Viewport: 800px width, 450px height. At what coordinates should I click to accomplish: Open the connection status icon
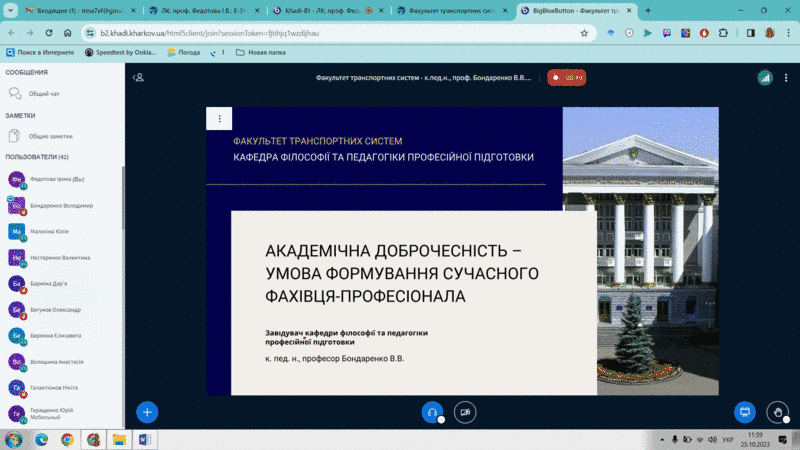point(765,77)
